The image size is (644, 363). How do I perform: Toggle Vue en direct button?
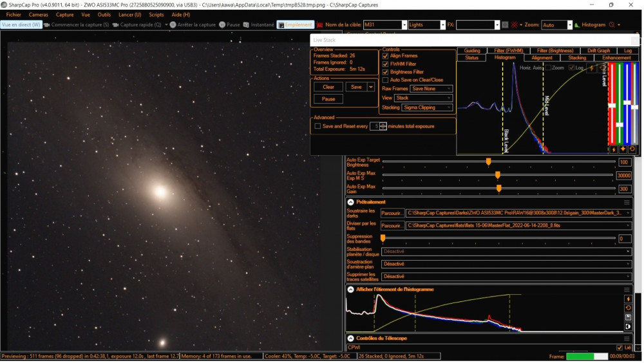click(21, 24)
